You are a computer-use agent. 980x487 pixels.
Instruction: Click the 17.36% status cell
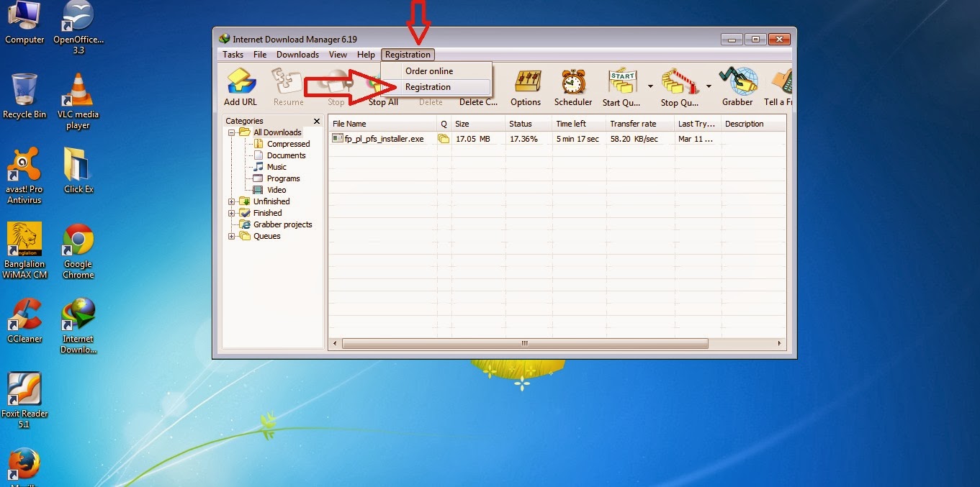pos(523,139)
